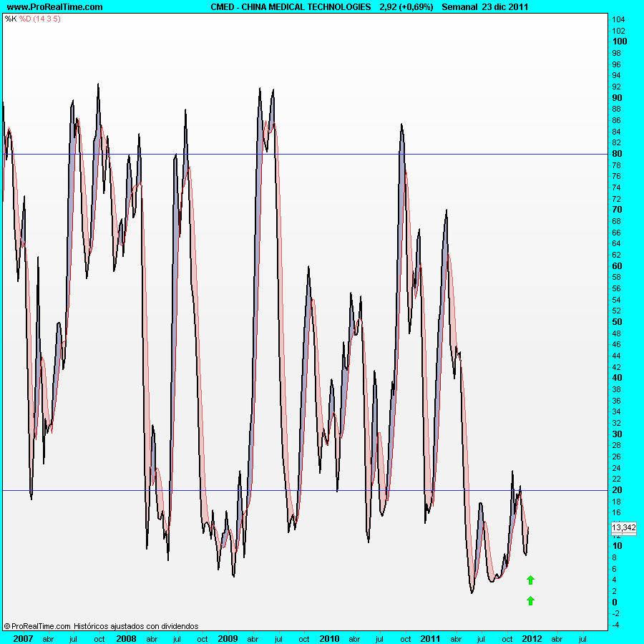This screenshot has height=644, width=644.
Task: Click the 20 oversold level on axis
Action: 617,490
